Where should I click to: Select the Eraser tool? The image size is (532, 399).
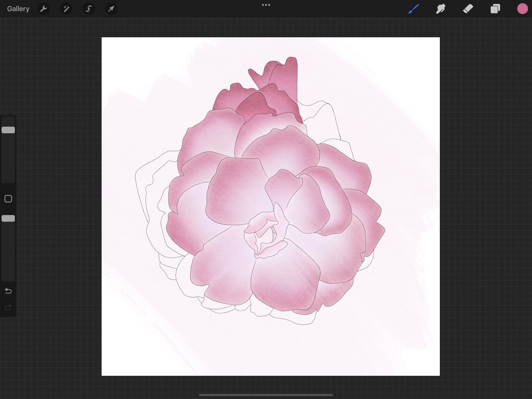click(x=468, y=8)
